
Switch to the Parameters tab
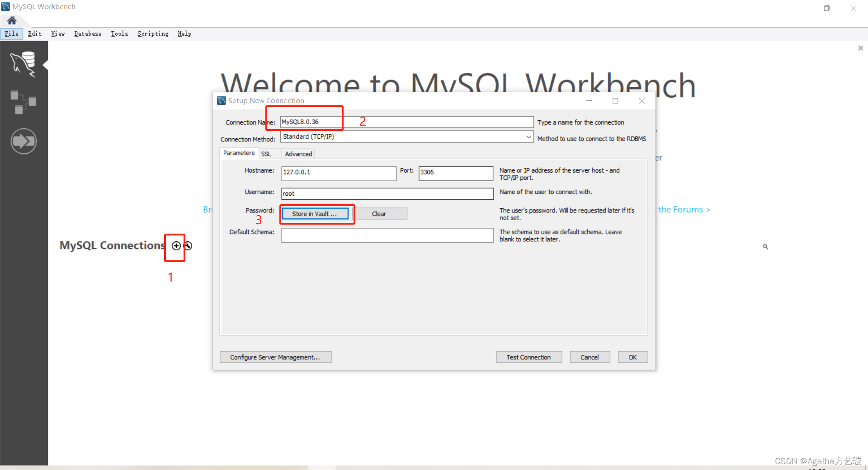239,153
